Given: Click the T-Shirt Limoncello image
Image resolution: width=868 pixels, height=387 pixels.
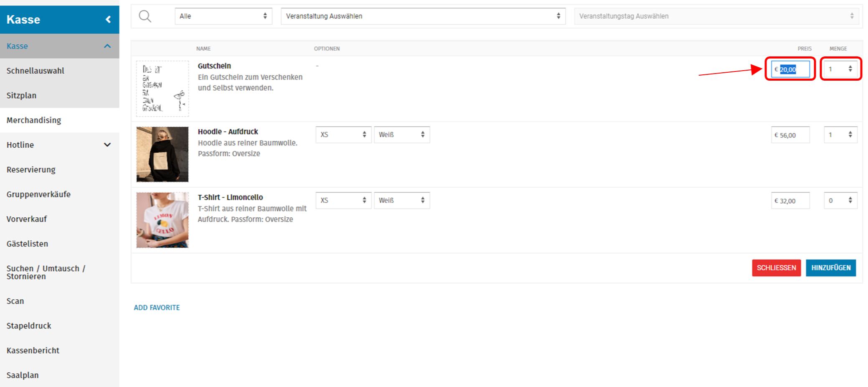Looking at the screenshot, I should pyautogui.click(x=162, y=220).
